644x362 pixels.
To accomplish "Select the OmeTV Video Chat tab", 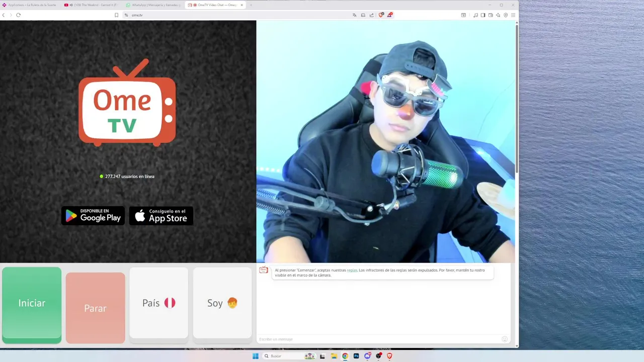I will (x=215, y=5).
